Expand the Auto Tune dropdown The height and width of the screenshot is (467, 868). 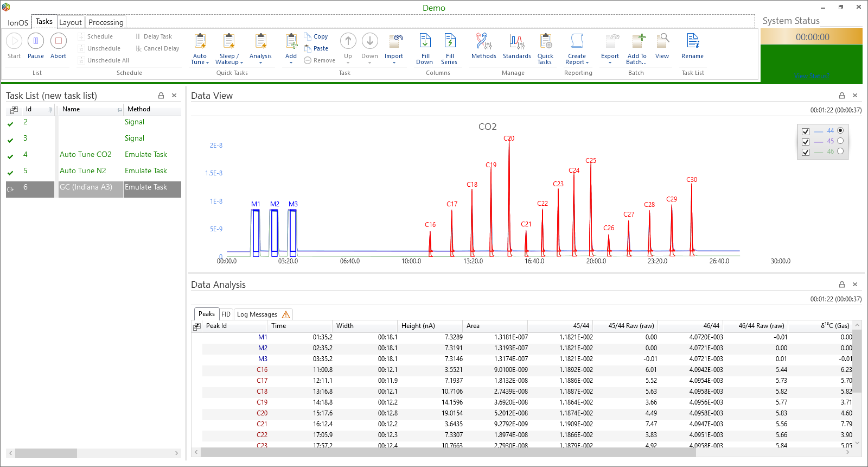200,62
